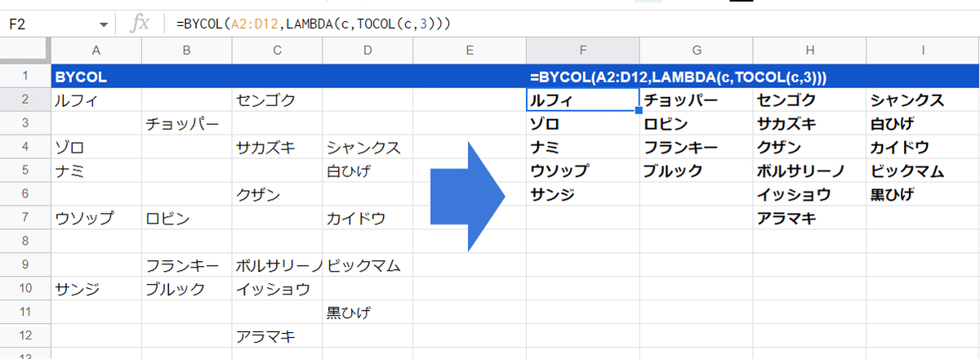Select row 11 header
The width and height of the screenshot is (980, 359).
(x=25, y=312)
